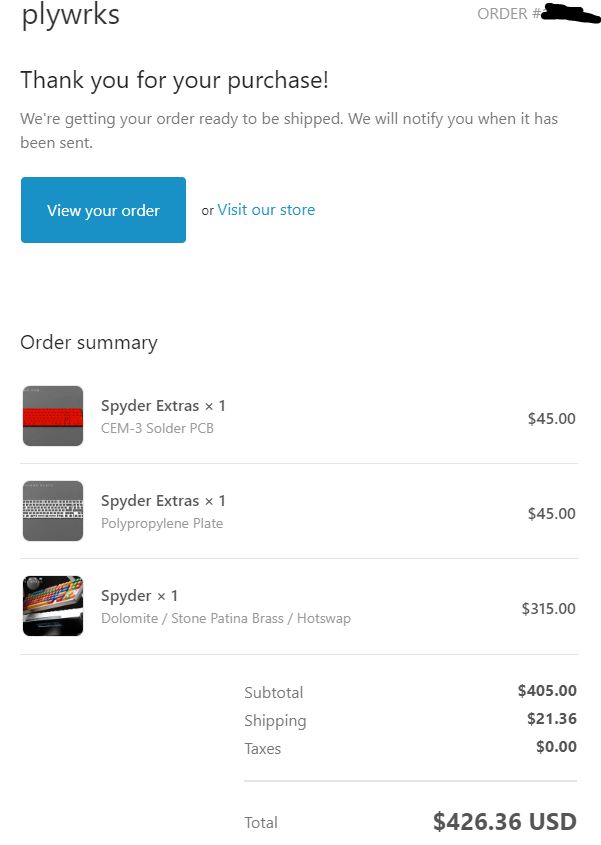Click the View your order button
The width and height of the screenshot is (601, 845).
pyautogui.click(x=103, y=210)
